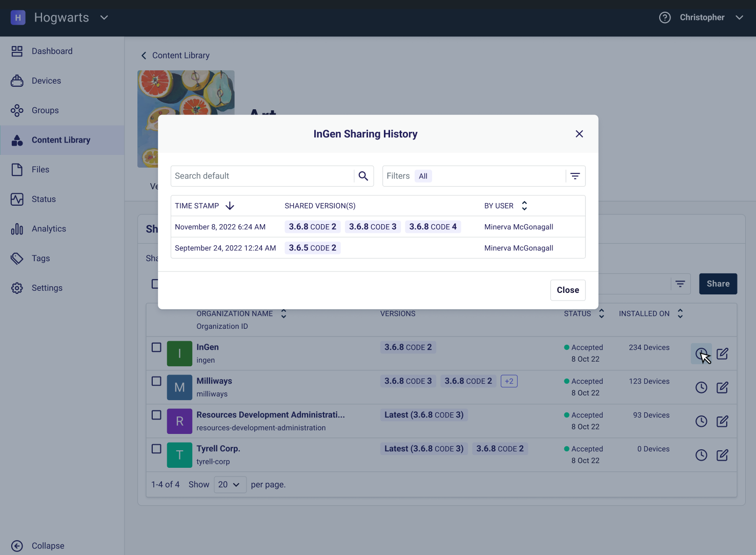
Task: Open history clock icon for Milliways row
Action: click(x=701, y=387)
